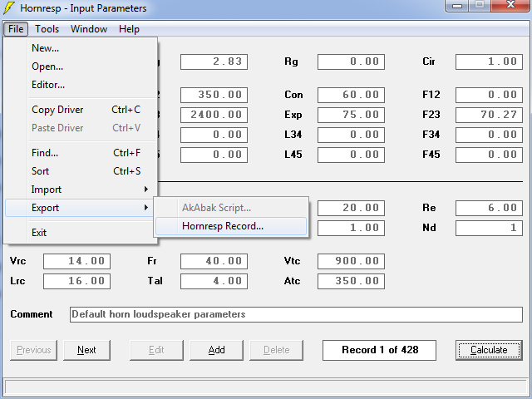Click the Atc field showing 350.00
Image resolution: width=532 pixels, height=399 pixels.
[x=351, y=281]
